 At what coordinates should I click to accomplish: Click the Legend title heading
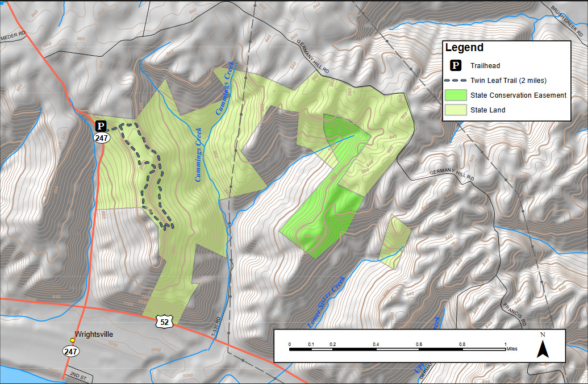464,48
